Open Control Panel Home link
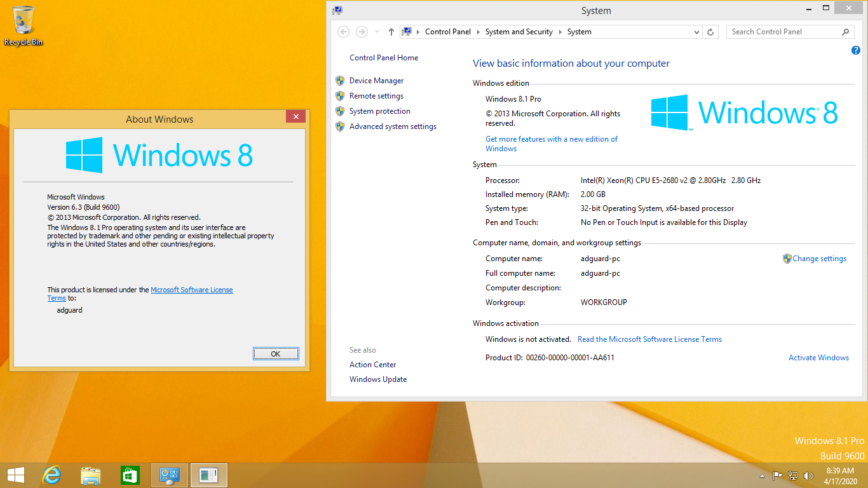The image size is (868, 488). (384, 58)
